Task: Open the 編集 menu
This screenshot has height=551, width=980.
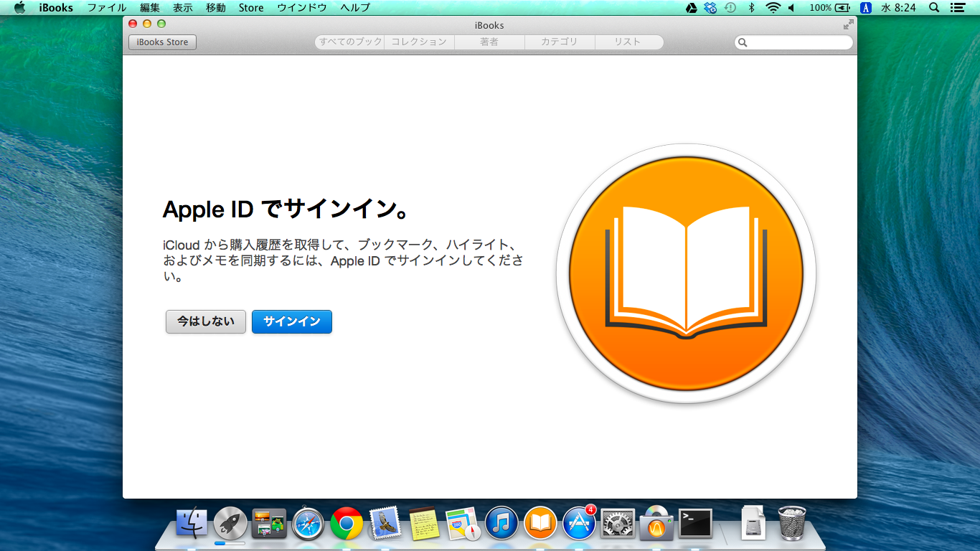Action: click(x=150, y=8)
